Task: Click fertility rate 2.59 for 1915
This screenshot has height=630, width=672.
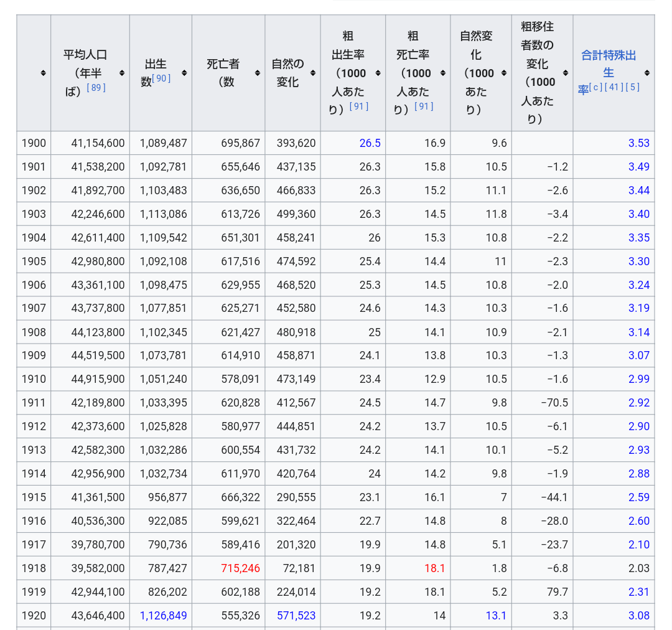Action: [639, 497]
